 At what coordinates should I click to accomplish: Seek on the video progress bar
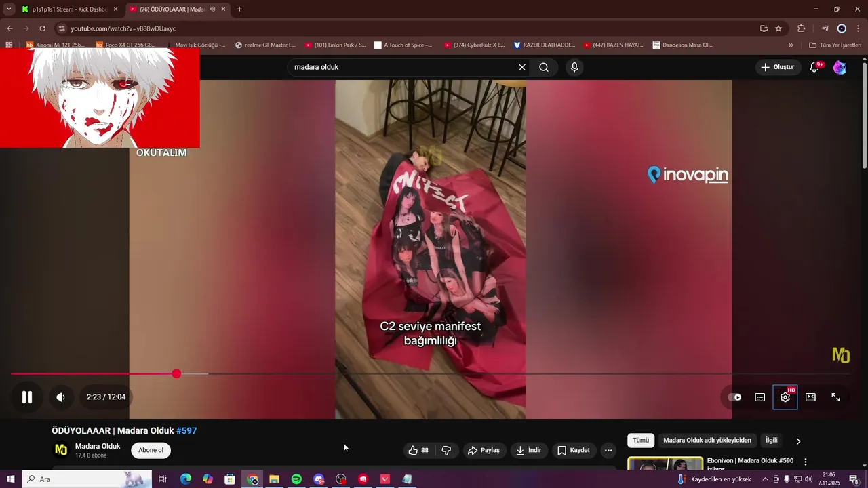(x=431, y=374)
